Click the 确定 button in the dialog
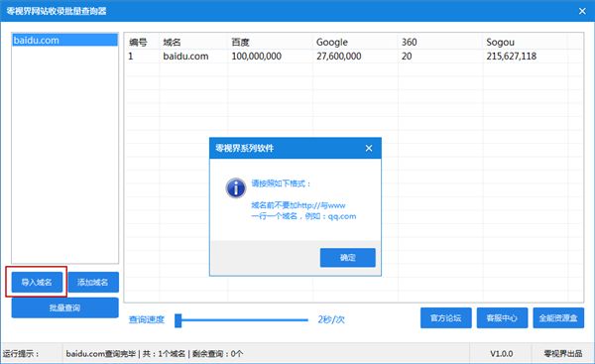This screenshot has width=595, height=364. click(348, 258)
